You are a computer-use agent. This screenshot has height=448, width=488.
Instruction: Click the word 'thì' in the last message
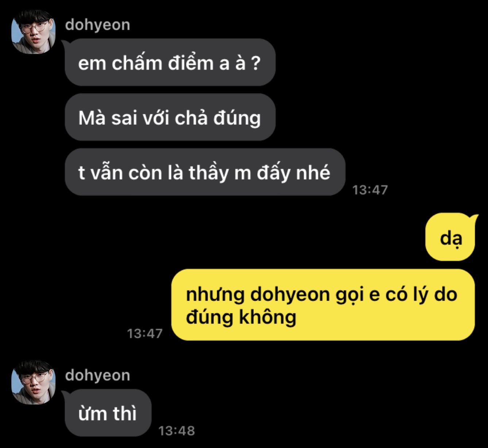(x=124, y=413)
